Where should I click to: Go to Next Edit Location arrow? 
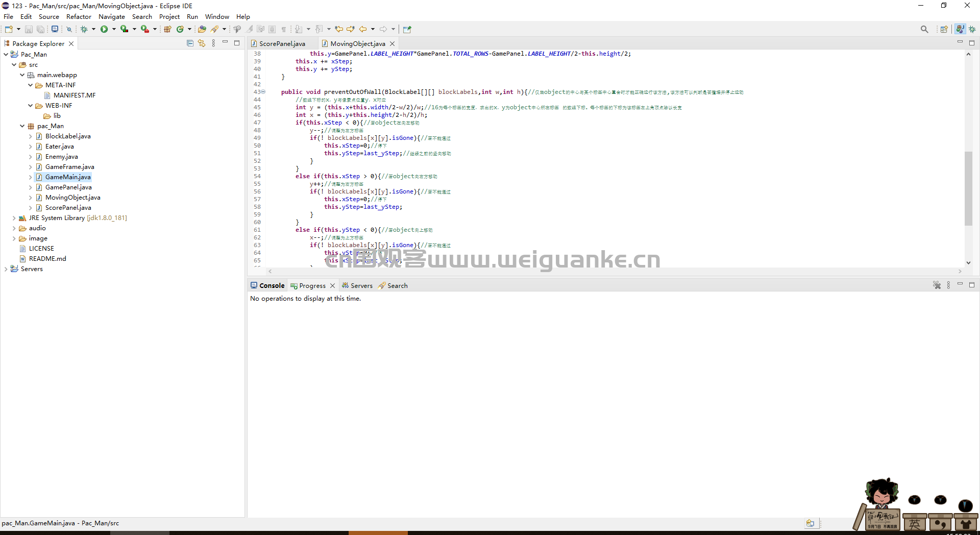pos(351,29)
